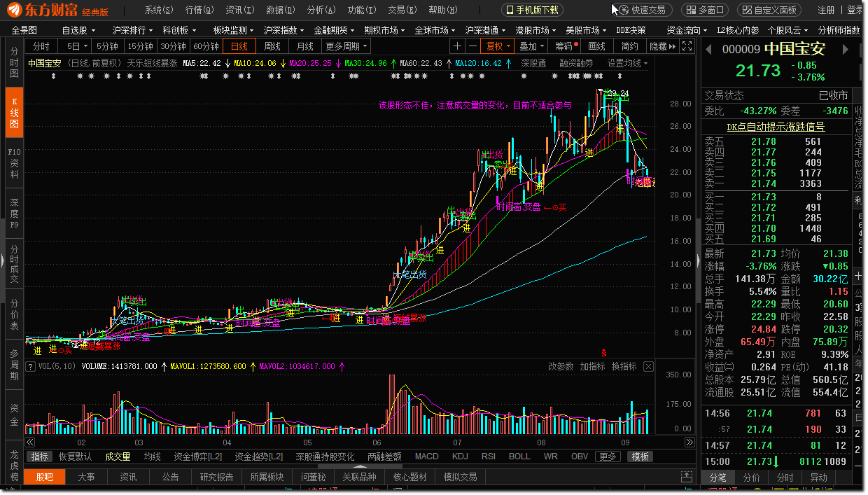Open the 自定义面板 custom panel button
This screenshot has height=495, width=868.
pos(769,10)
